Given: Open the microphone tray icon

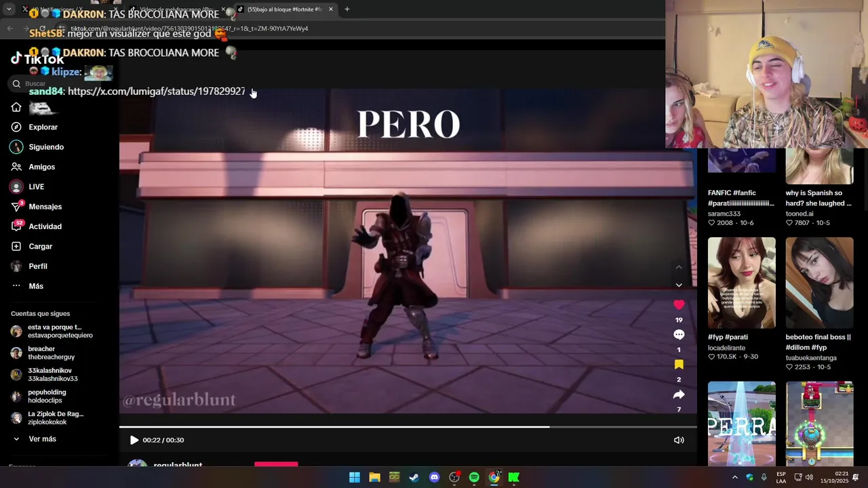Looking at the screenshot, I should coord(764,478).
